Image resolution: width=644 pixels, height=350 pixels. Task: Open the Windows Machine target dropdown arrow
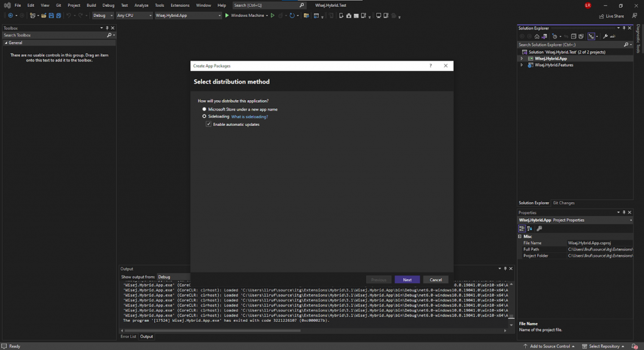(x=267, y=16)
